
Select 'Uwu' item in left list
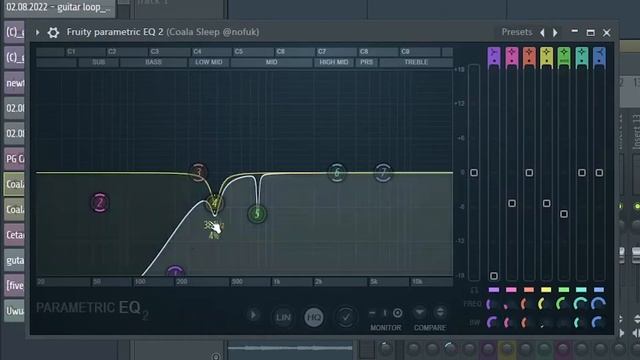click(x=14, y=311)
